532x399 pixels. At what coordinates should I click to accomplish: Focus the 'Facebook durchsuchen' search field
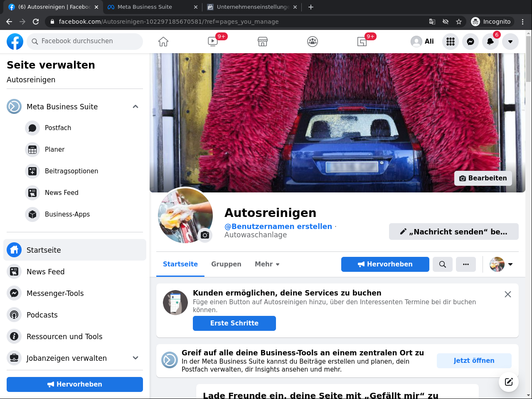pyautogui.click(x=85, y=42)
